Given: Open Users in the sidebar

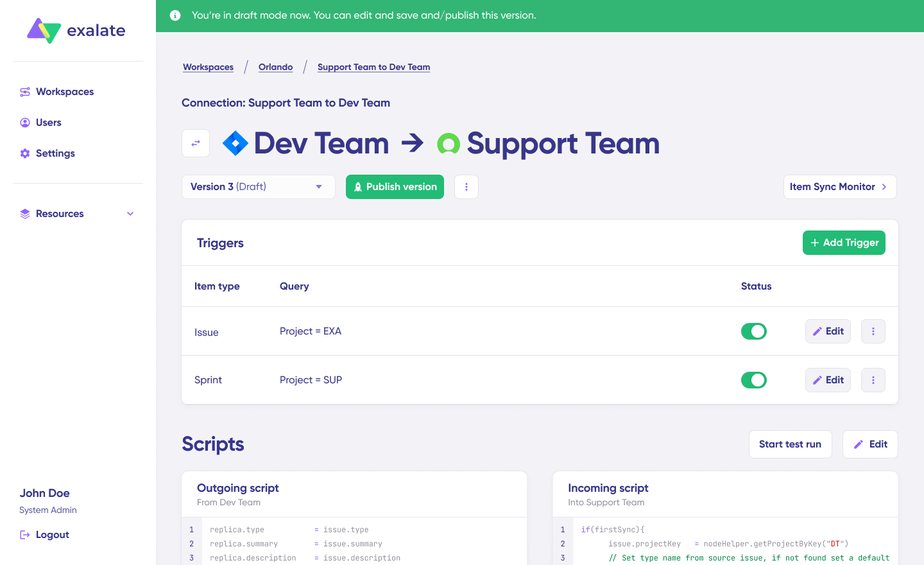Looking at the screenshot, I should coord(49,123).
